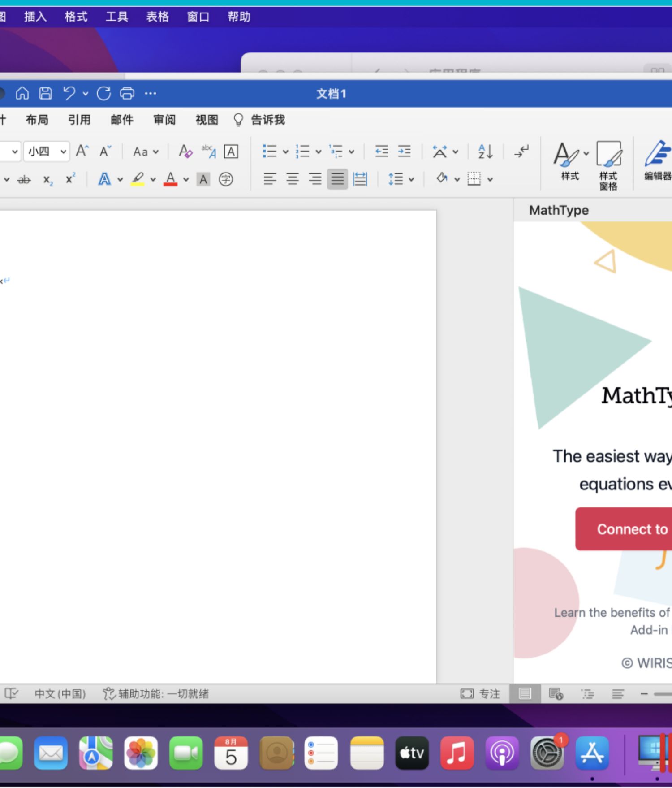Expand the bulleted list dropdown arrow

[285, 152]
